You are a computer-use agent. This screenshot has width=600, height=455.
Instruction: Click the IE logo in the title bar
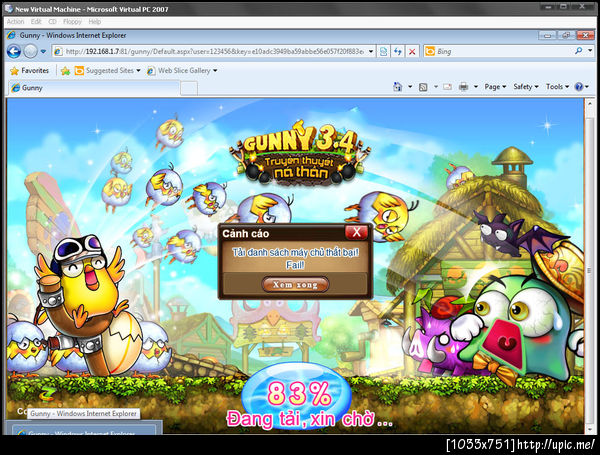(x=11, y=36)
